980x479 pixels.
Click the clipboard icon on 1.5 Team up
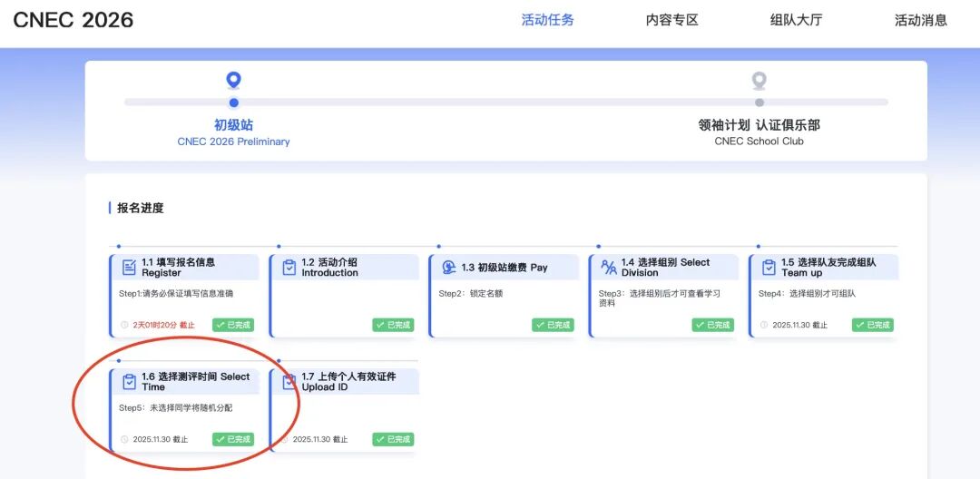(769, 268)
